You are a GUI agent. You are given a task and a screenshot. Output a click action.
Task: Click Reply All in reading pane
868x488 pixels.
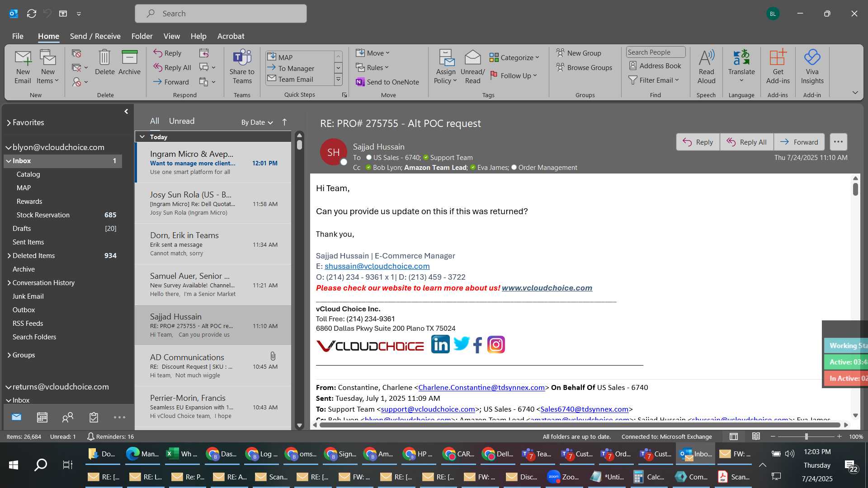(746, 142)
